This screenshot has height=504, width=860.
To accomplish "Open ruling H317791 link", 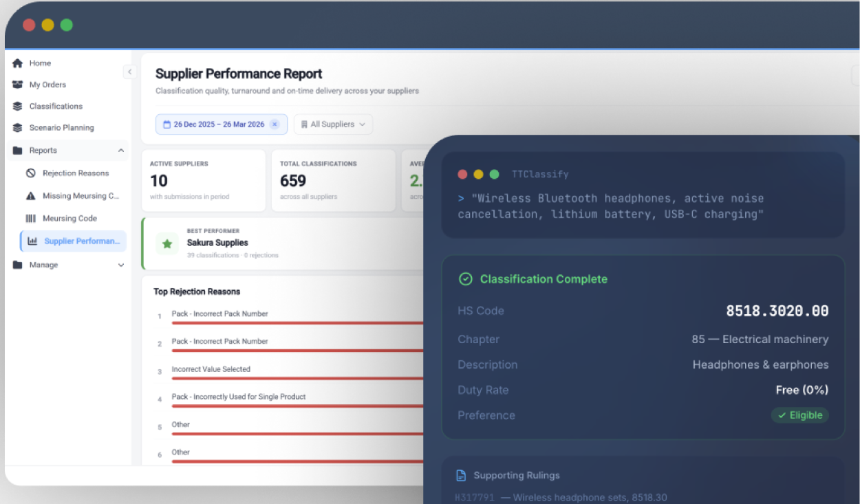I will [474, 497].
